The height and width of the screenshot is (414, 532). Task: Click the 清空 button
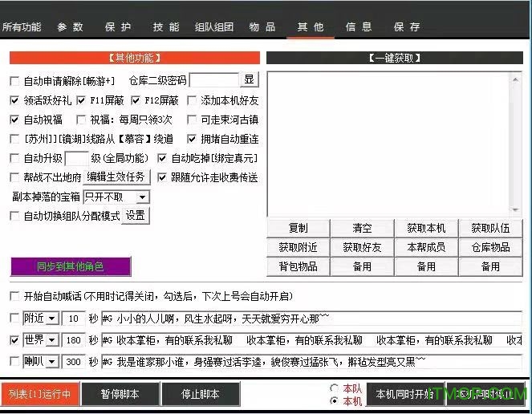(362, 228)
